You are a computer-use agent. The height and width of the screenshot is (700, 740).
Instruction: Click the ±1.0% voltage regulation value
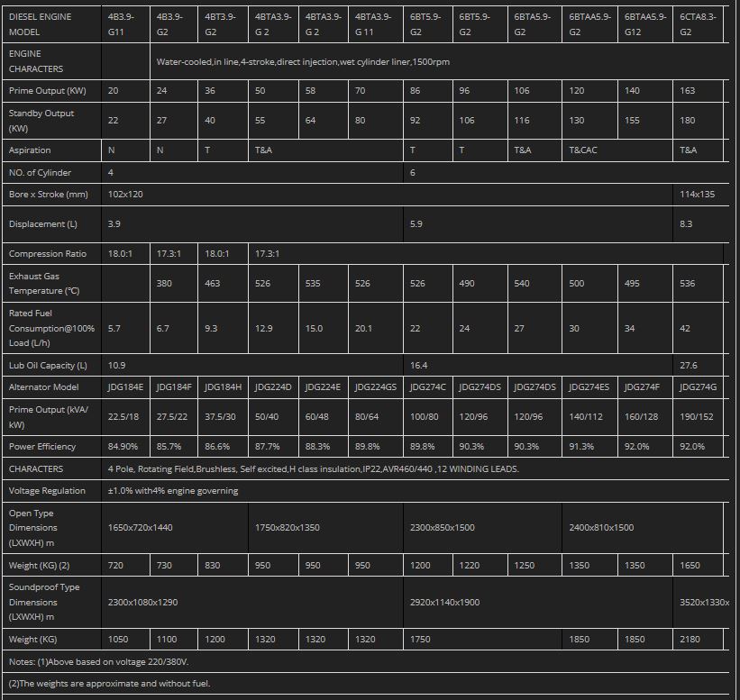coord(173,491)
